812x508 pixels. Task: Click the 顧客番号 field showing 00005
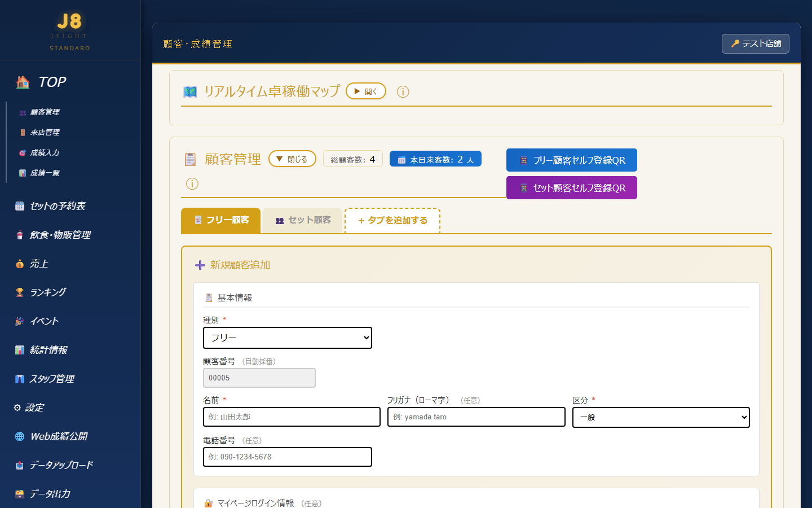pos(259,378)
